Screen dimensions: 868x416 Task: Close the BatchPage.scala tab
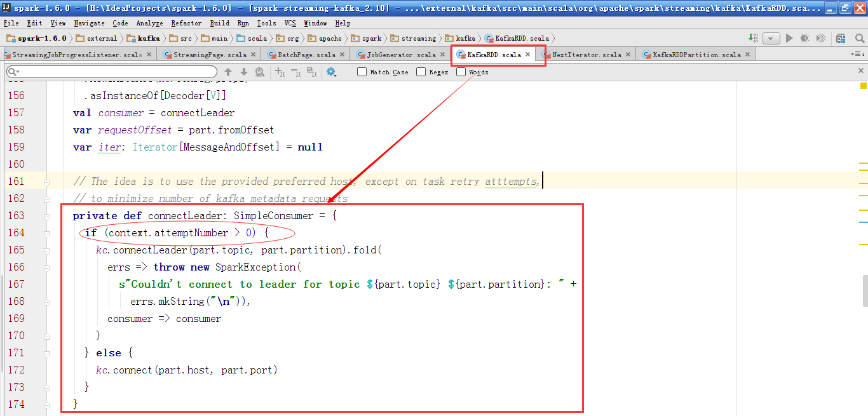click(342, 55)
